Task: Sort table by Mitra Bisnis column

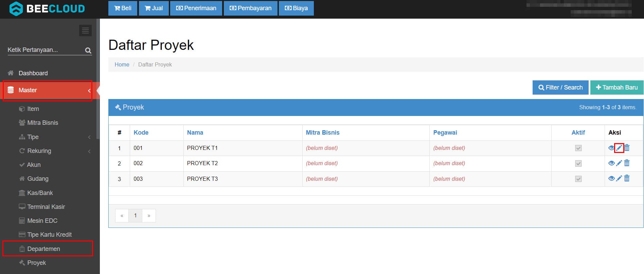Action: tap(323, 133)
